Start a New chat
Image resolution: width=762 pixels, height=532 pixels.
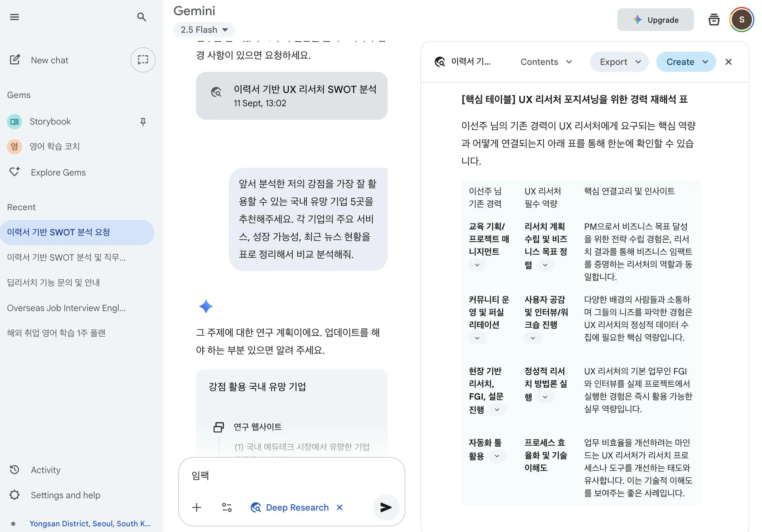49,60
